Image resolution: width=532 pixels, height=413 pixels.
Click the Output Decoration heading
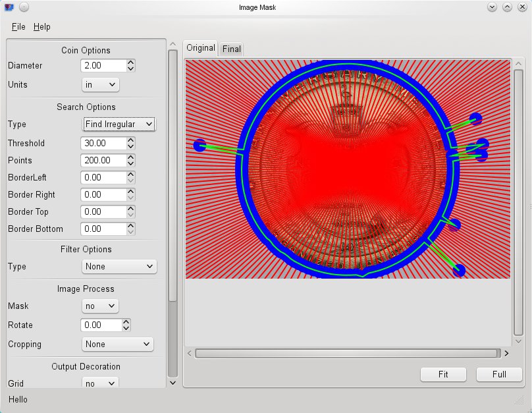click(x=86, y=366)
